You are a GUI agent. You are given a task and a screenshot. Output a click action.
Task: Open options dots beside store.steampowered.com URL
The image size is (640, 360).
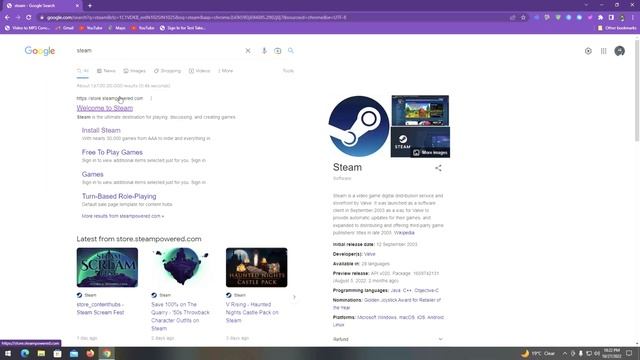[x=151, y=98]
